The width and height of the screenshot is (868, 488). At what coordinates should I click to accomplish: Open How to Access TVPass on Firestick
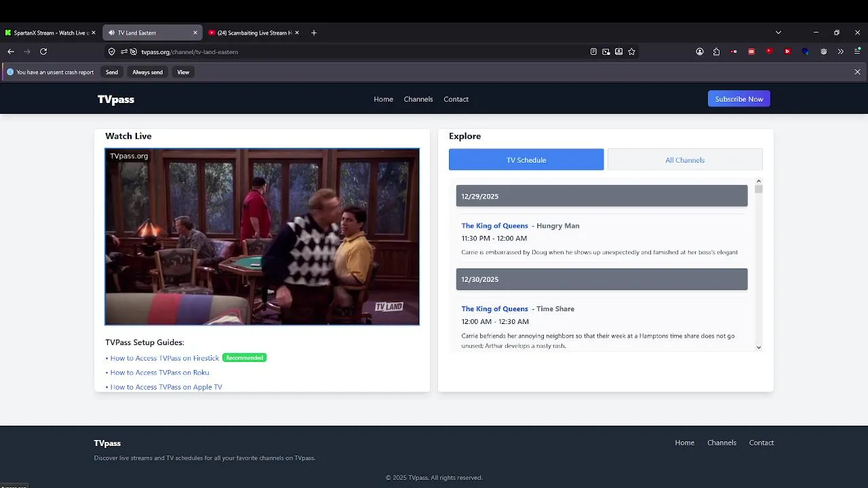click(165, 358)
